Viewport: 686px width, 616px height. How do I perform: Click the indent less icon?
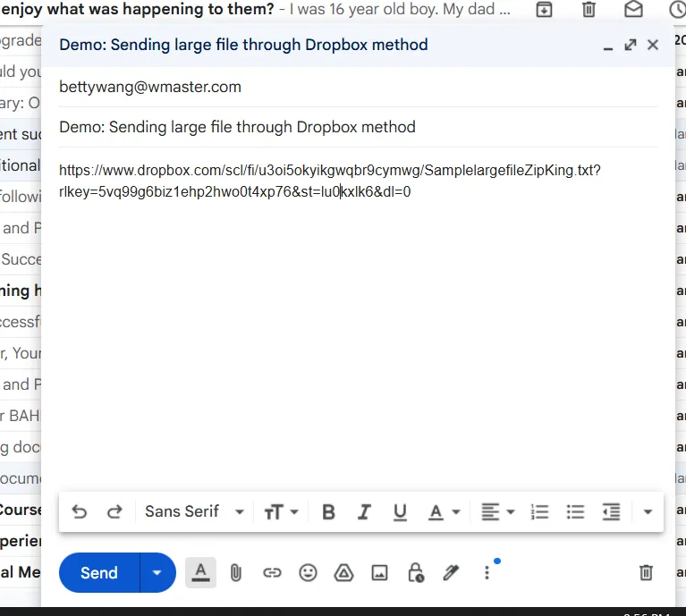(611, 512)
